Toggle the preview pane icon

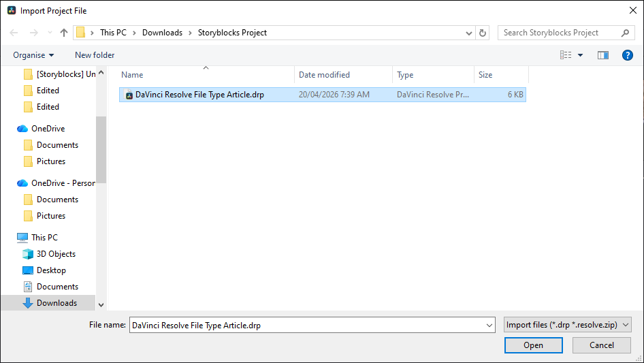click(x=603, y=55)
